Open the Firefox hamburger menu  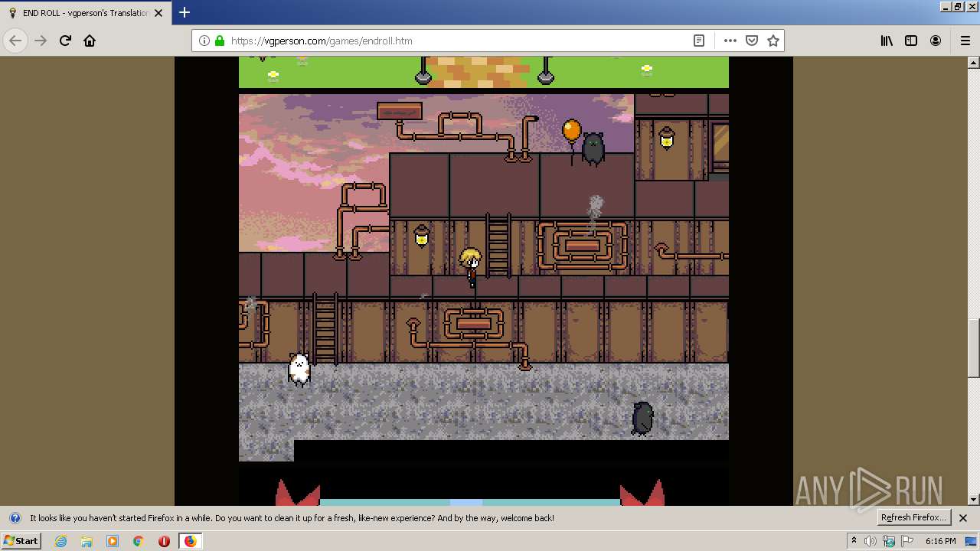pos(965,41)
